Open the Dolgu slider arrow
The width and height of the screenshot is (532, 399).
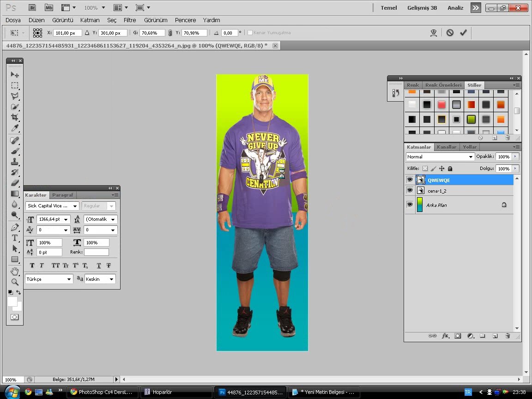(x=515, y=169)
